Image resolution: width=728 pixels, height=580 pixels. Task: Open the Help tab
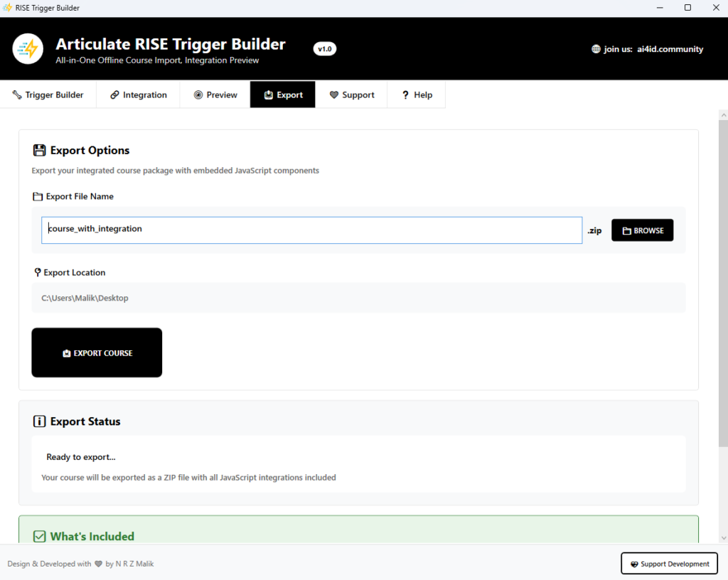pos(417,95)
